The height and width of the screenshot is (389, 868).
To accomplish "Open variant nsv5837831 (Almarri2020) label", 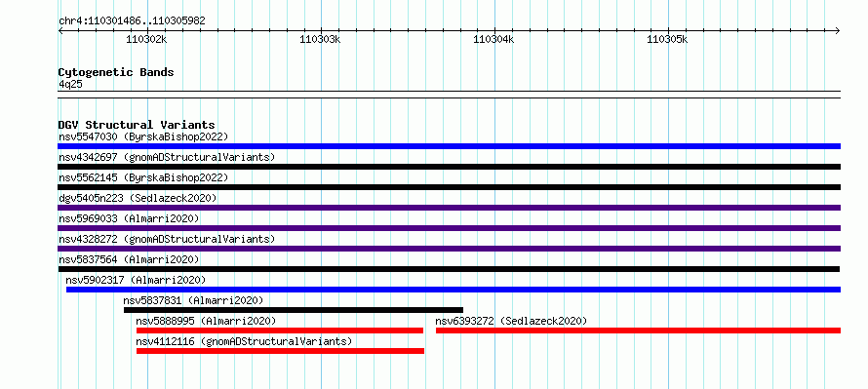I will [x=193, y=300].
